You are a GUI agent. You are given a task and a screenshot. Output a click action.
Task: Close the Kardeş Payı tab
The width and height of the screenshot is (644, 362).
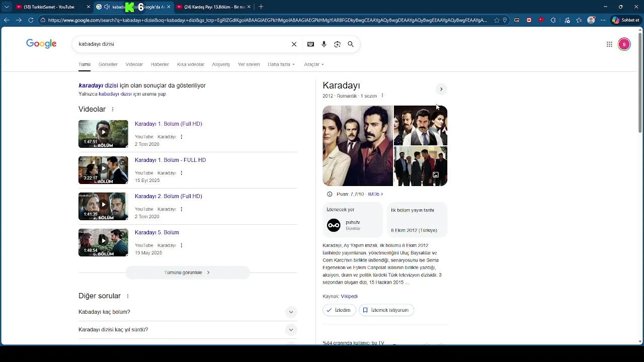click(249, 7)
